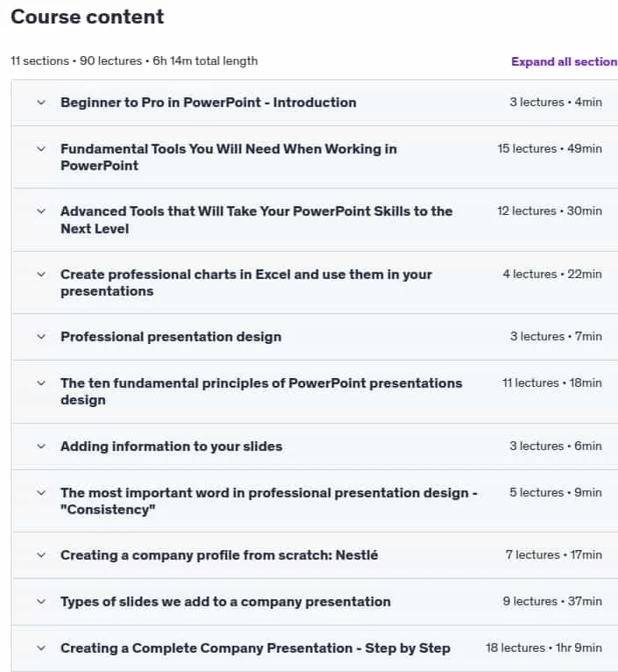
Task: Expand the Consistency section chevron
Action: pyautogui.click(x=41, y=493)
